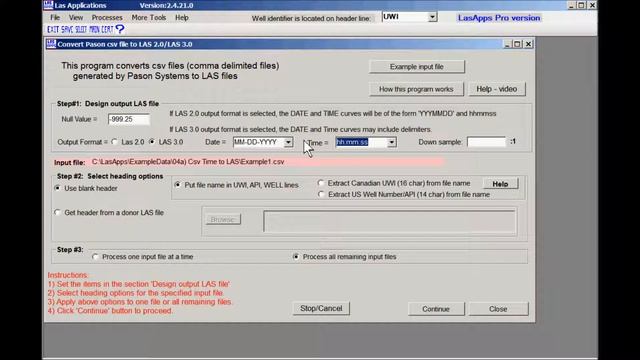Select Process all remaining input files

click(x=296, y=257)
